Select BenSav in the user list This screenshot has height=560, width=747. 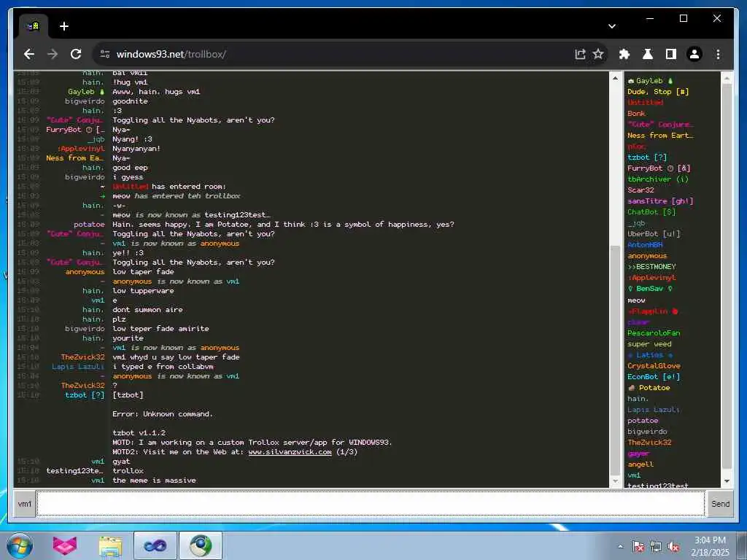tap(650, 289)
